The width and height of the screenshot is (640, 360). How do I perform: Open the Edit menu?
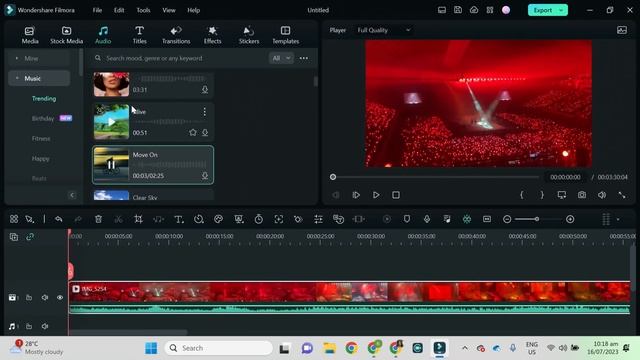click(x=119, y=10)
